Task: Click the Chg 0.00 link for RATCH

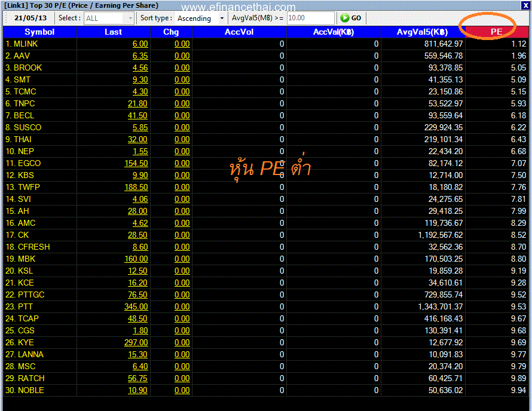Action: (x=182, y=379)
